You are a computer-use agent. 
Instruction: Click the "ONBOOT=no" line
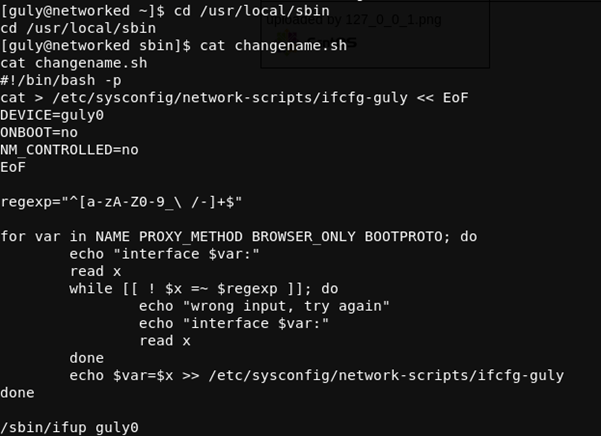point(40,132)
